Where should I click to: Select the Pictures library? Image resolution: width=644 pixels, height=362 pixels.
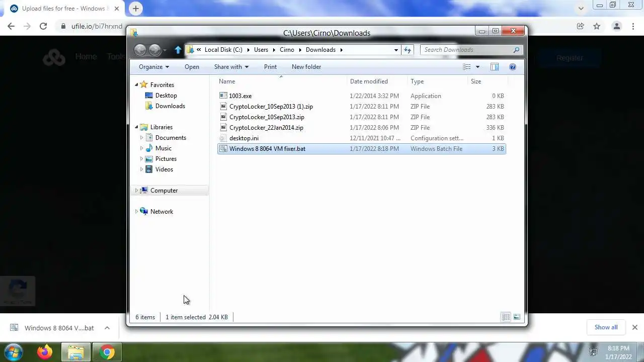click(x=166, y=159)
